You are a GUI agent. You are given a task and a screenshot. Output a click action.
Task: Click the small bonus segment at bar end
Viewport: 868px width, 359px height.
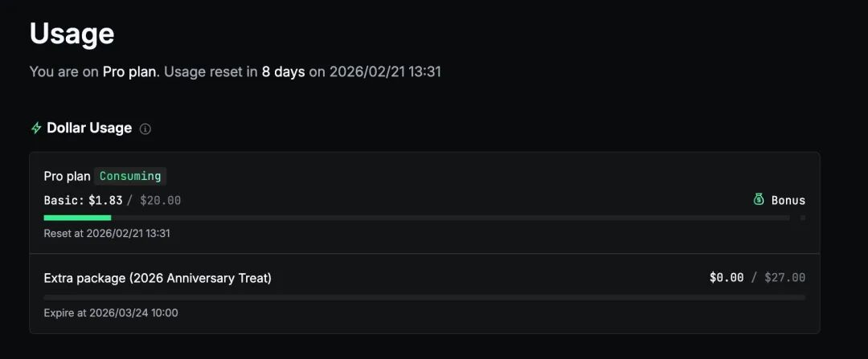click(x=802, y=218)
